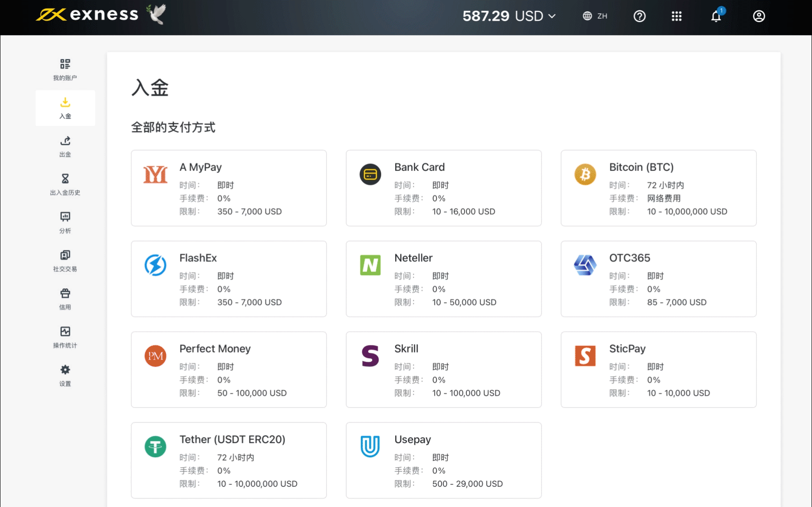Click the Tether USDT logo icon
812x507 pixels.
pos(155,447)
